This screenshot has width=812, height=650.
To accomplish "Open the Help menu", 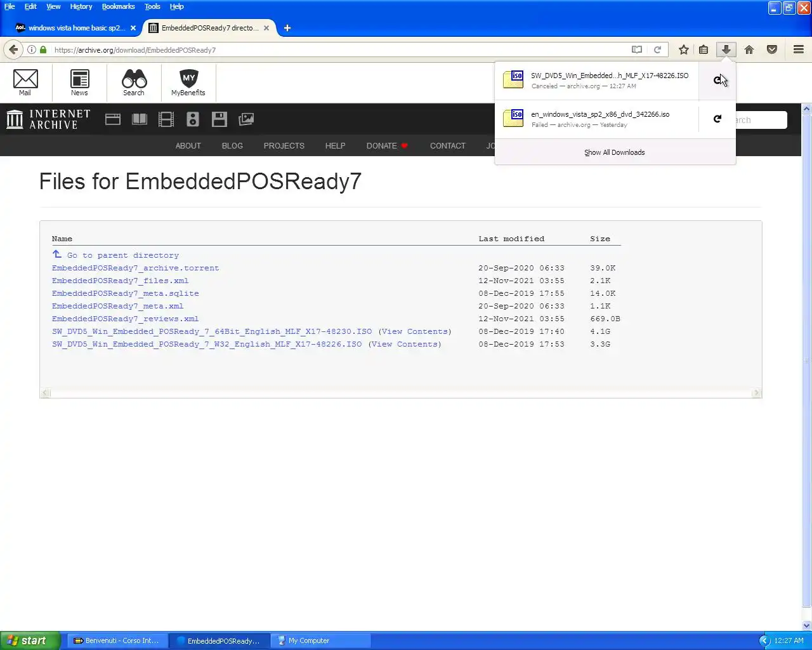I will click(x=176, y=6).
